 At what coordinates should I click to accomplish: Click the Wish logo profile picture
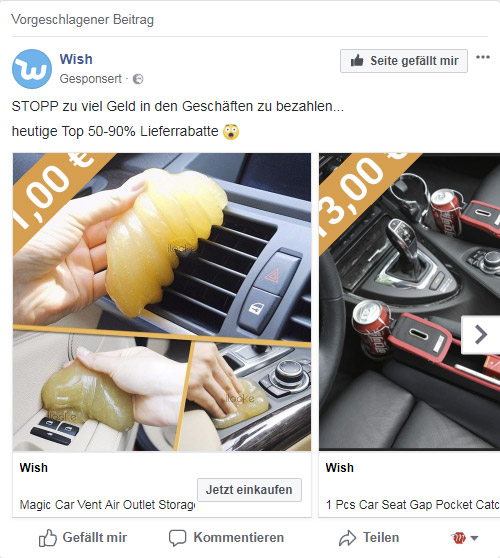click(32, 69)
